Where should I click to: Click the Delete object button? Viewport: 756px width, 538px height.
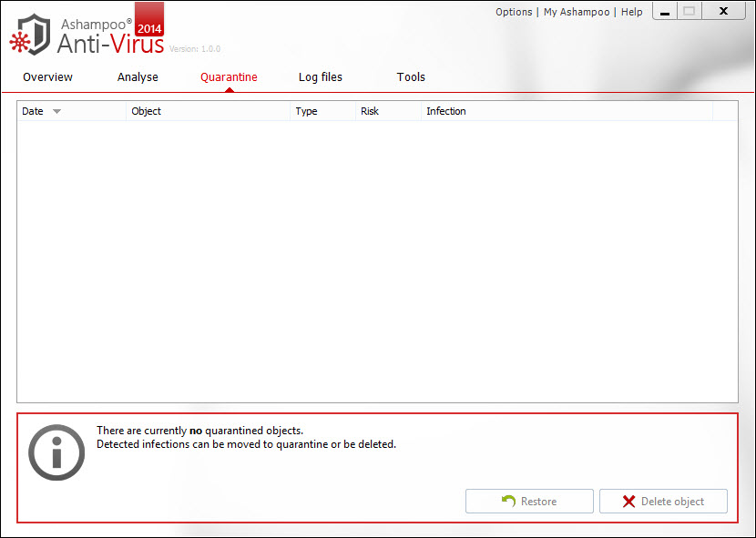pos(663,502)
